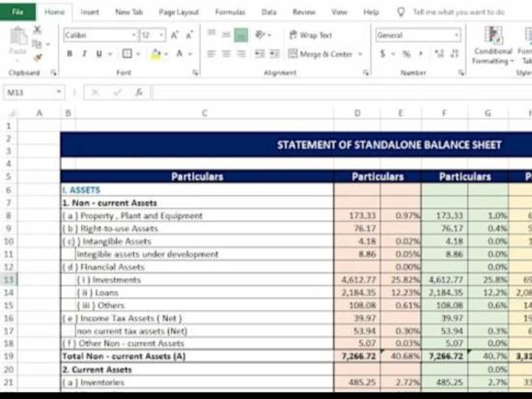Click the Format Painter brush icon
The width and height of the screenshot is (532, 399).
click(38, 58)
